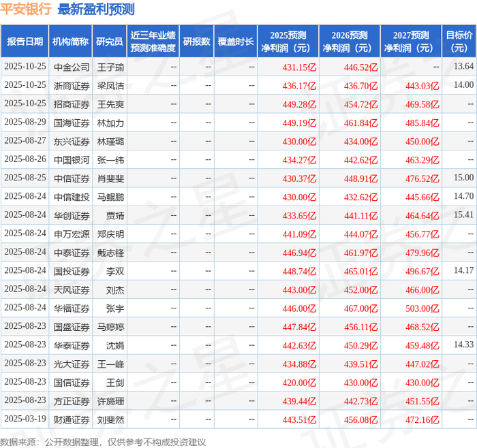
Task: Select the 国信证券 institution cell
Action: [x=72, y=383]
